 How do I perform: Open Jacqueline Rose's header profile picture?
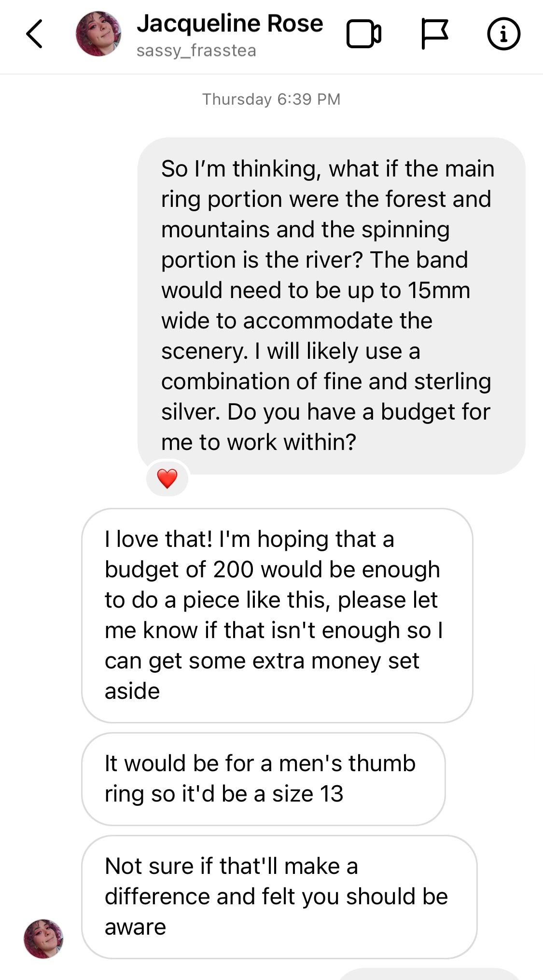[x=98, y=34]
